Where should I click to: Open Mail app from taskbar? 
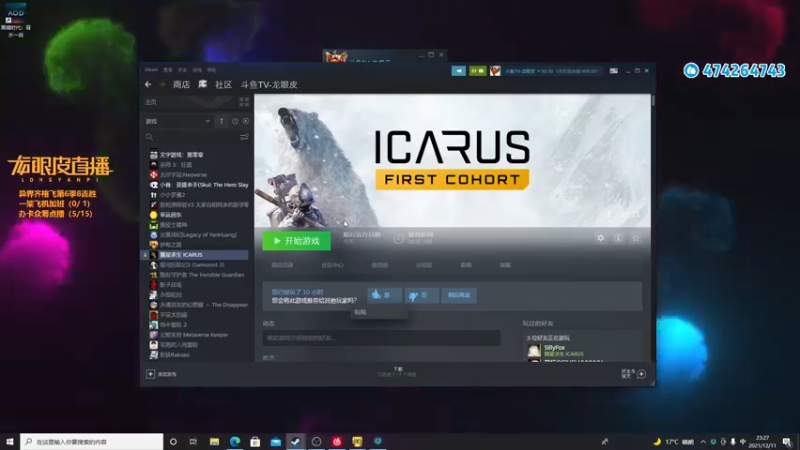coord(276,441)
